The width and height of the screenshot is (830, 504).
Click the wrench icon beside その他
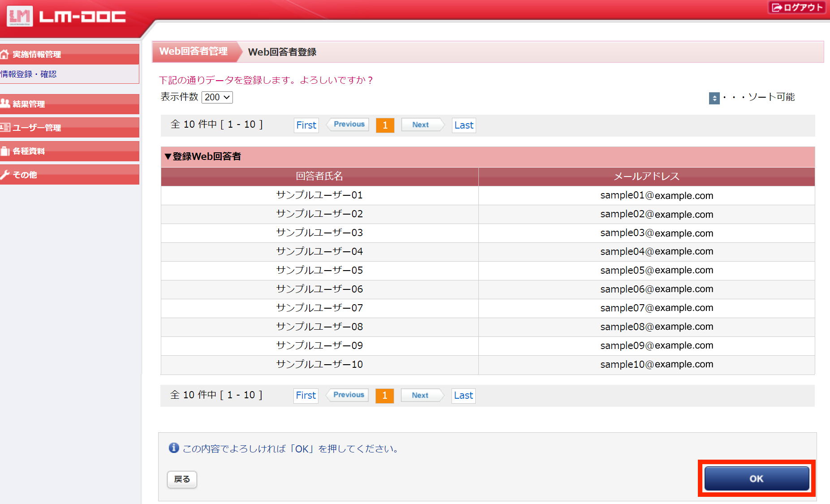tap(5, 175)
